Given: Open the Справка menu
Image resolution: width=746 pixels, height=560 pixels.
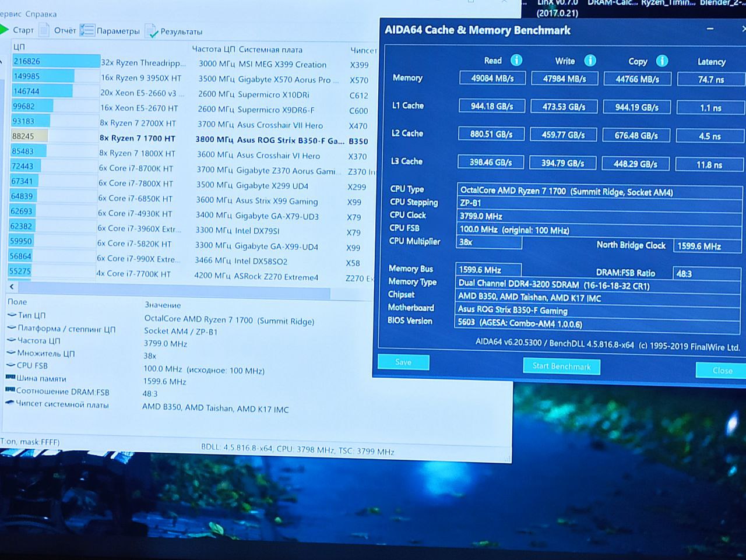Looking at the screenshot, I should (x=41, y=14).
